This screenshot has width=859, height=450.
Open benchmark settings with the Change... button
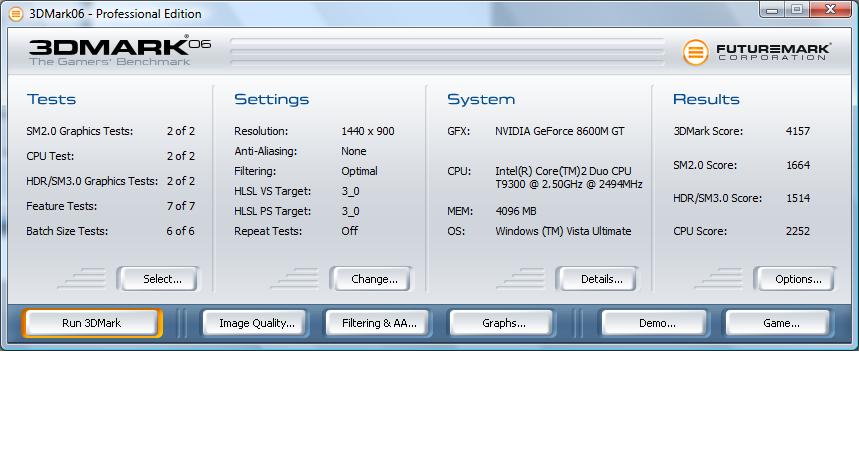[371, 279]
